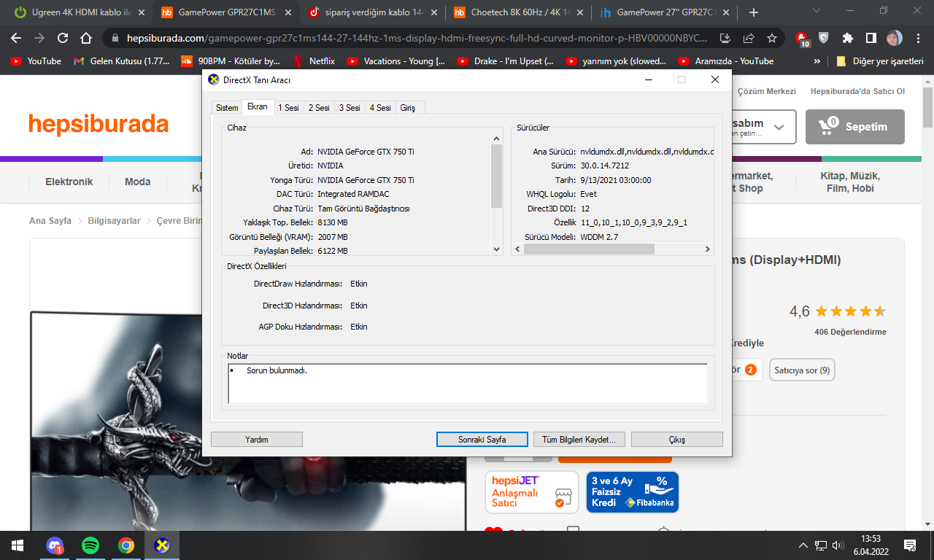This screenshot has width=934, height=560.
Task: Go to Ana Sayfa breadcrumb
Action: [x=50, y=221]
